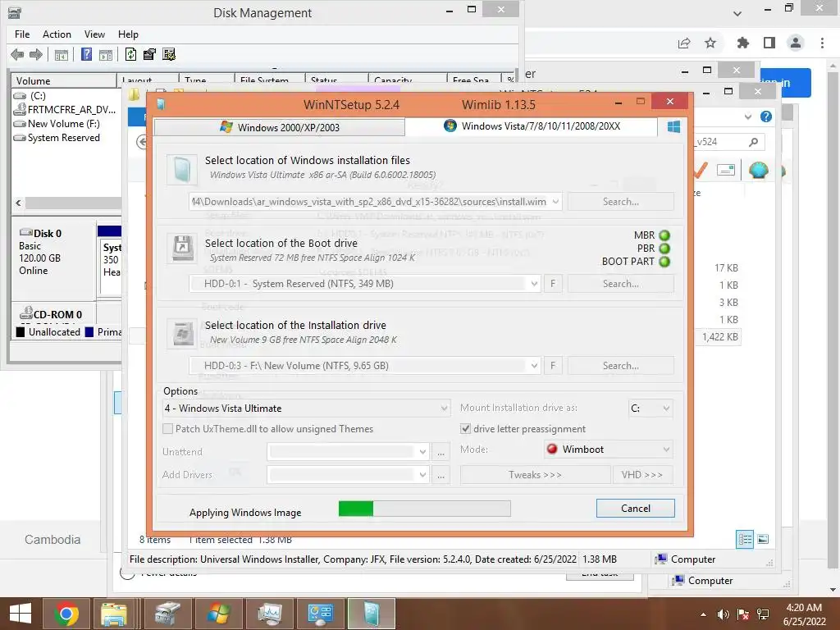Viewport: 840px width, 630px height.
Task: Click Disk Management horizontal scrollbar left arrow
Action: [18, 203]
